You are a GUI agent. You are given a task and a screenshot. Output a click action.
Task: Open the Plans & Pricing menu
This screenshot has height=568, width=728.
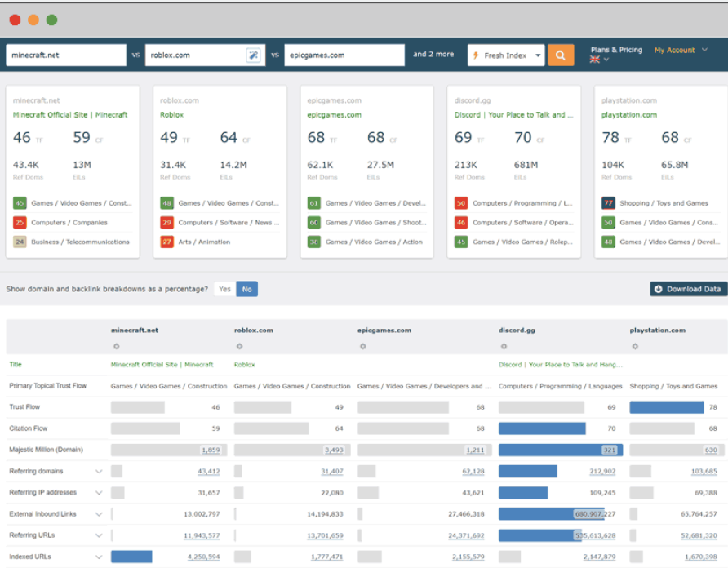click(x=616, y=50)
